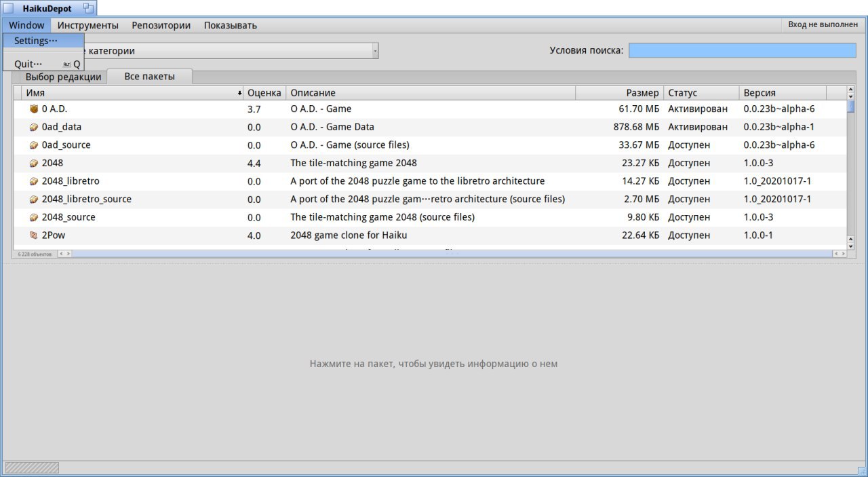Click the '61.70 МБ' size cell

pos(639,109)
